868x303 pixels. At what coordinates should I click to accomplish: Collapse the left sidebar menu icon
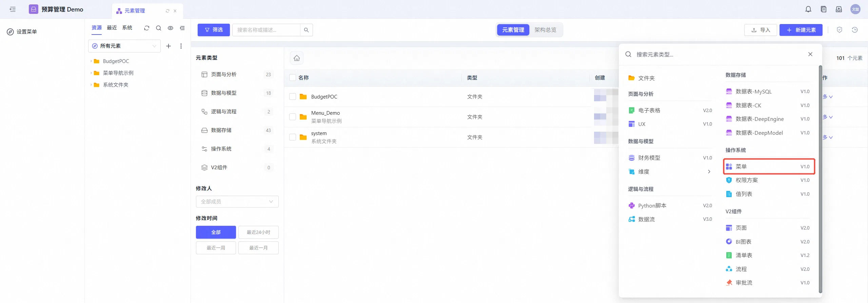click(13, 9)
